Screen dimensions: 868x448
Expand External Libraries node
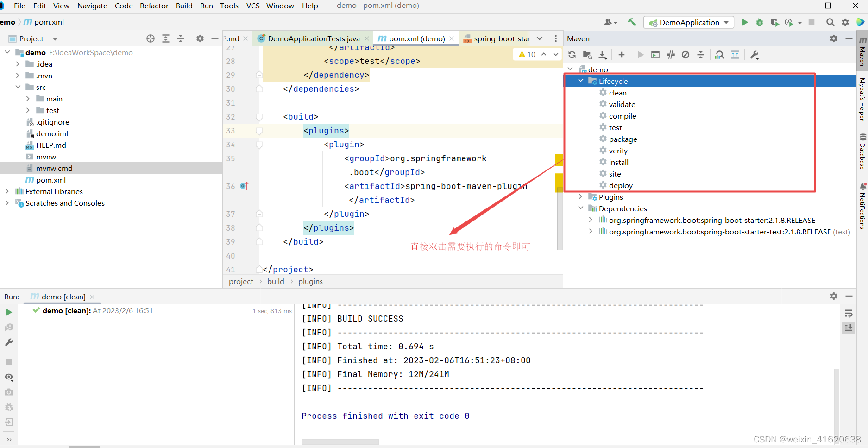point(7,191)
